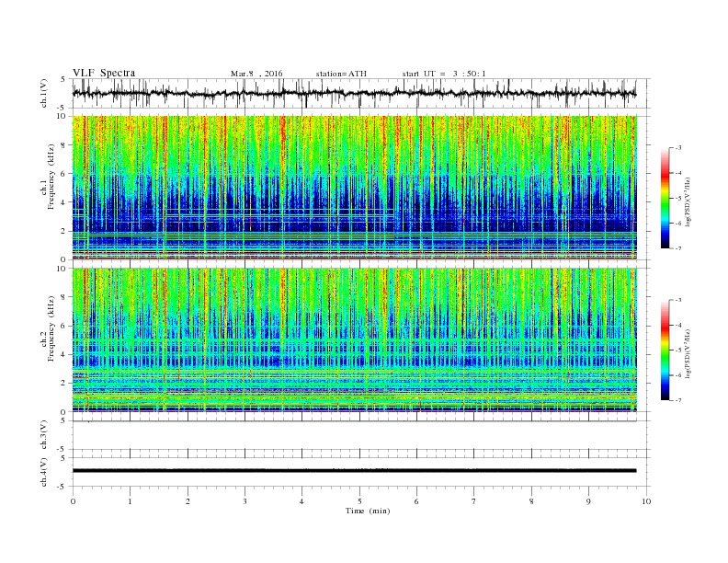Click the "start UT = 3 :50: 1" text
The height and width of the screenshot is (563, 728).
click(444, 74)
